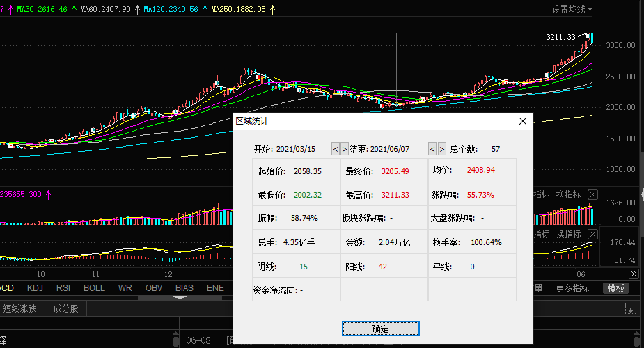Move end date later with right arrow
The image size is (644, 348).
click(442, 149)
